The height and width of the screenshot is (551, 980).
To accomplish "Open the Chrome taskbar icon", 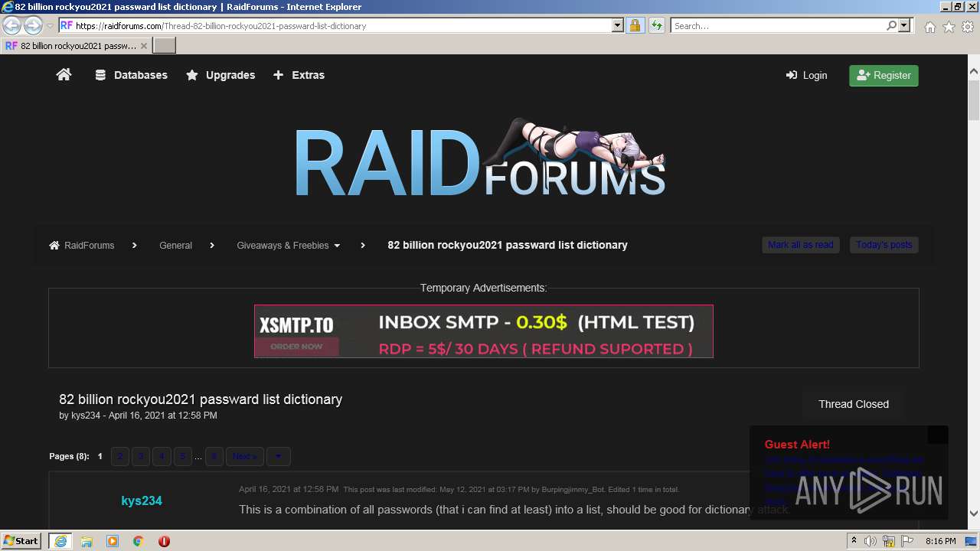I will [x=138, y=541].
